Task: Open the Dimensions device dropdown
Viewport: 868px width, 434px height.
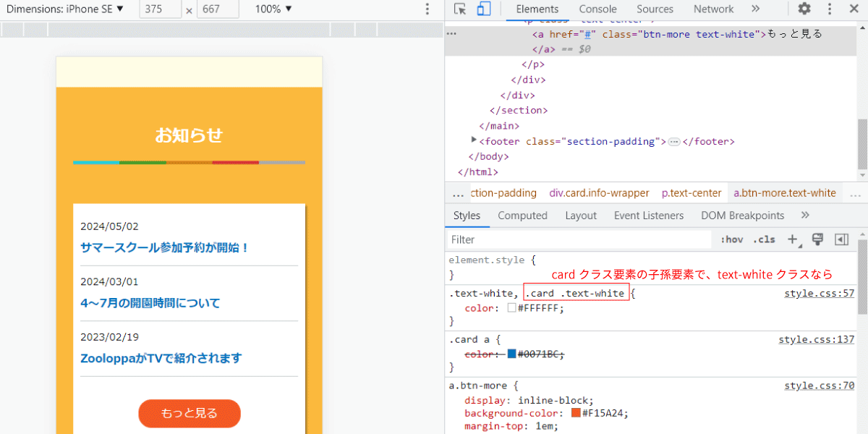Action: (x=65, y=9)
